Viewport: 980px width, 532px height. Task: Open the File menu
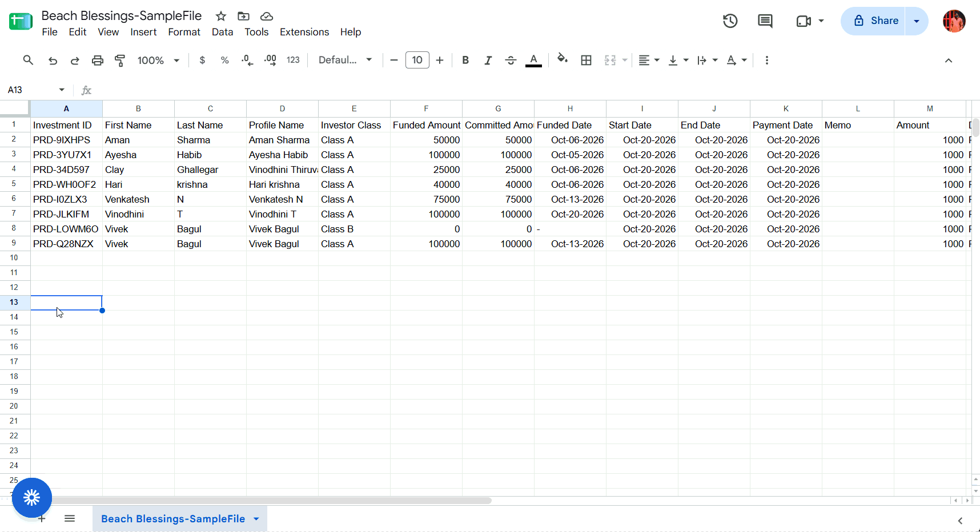pyautogui.click(x=50, y=32)
